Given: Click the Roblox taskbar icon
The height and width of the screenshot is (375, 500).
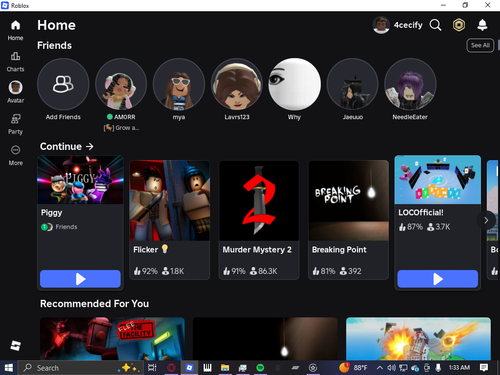Looking at the screenshot, I should point(189,368).
